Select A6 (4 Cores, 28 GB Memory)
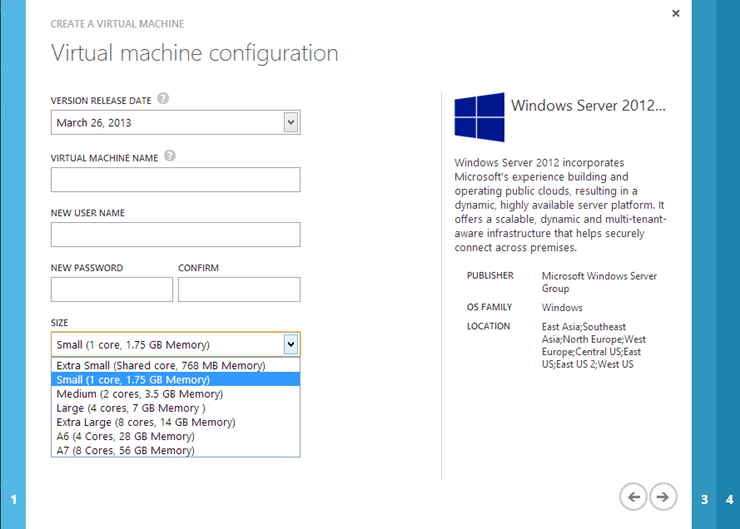740x529 pixels. [176, 436]
